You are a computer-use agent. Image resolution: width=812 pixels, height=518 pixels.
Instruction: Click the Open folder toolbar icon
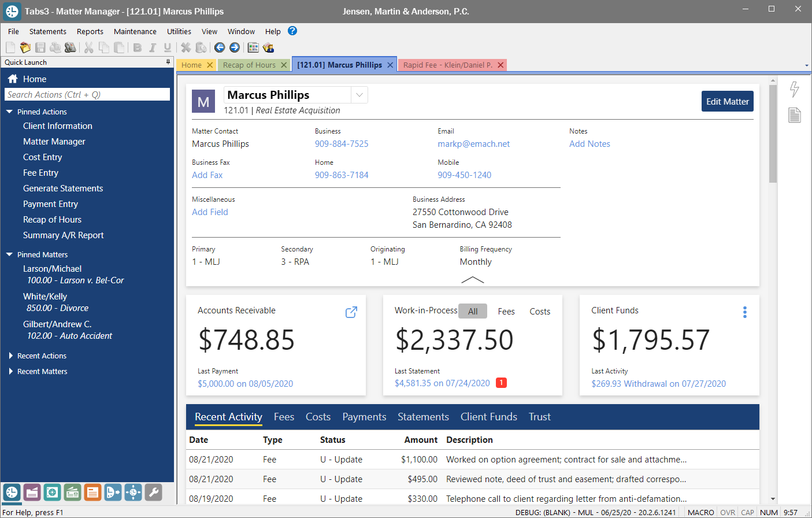[x=25, y=47]
